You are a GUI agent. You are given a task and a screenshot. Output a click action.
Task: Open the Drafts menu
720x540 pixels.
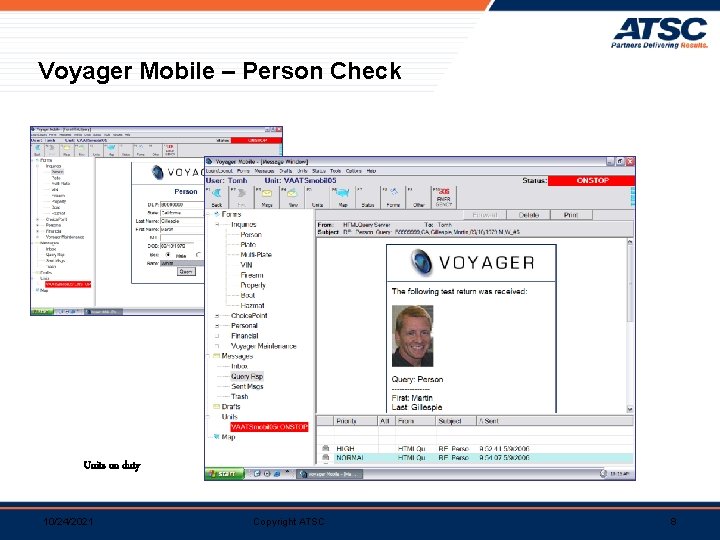click(286, 171)
